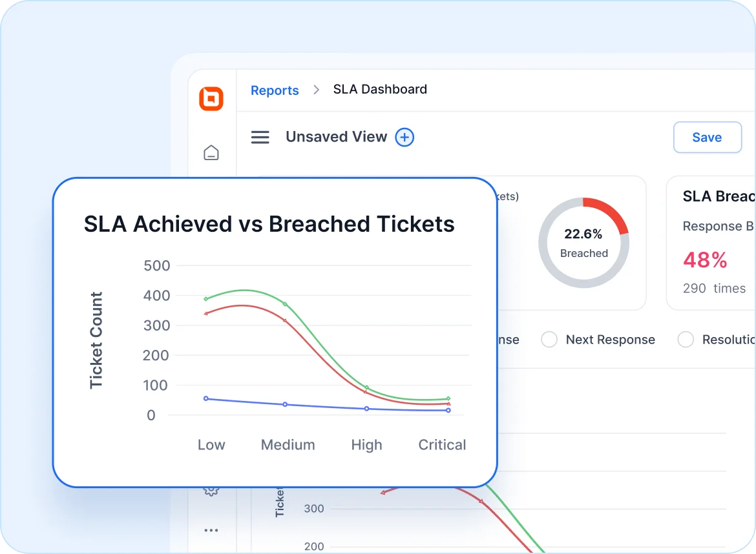
Task: Collapse the SLA Achieved vs Breached popup
Action: click(268, 224)
